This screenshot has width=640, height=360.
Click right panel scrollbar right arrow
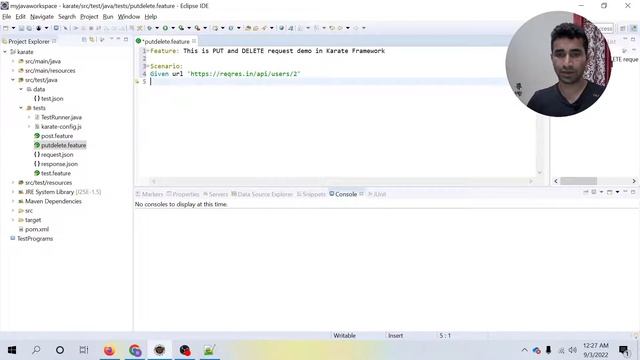point(634,181)
